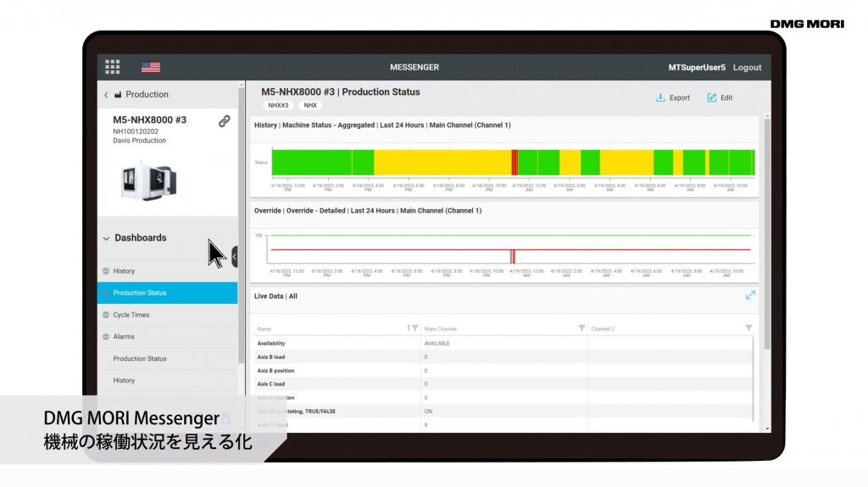Click the long yellow segment in status timeline
The image size is (868, 487).
(x=442, y=163)
